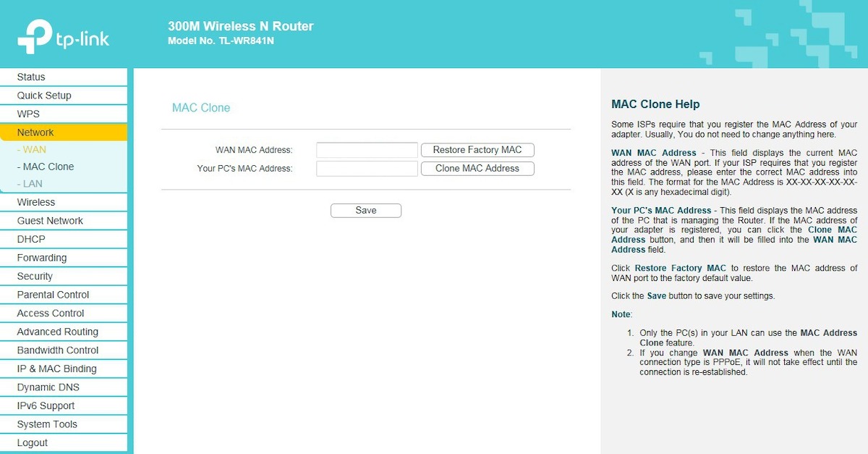Open the WPS settings
Viewport: 868px width, 454px height.
(27, 114)
